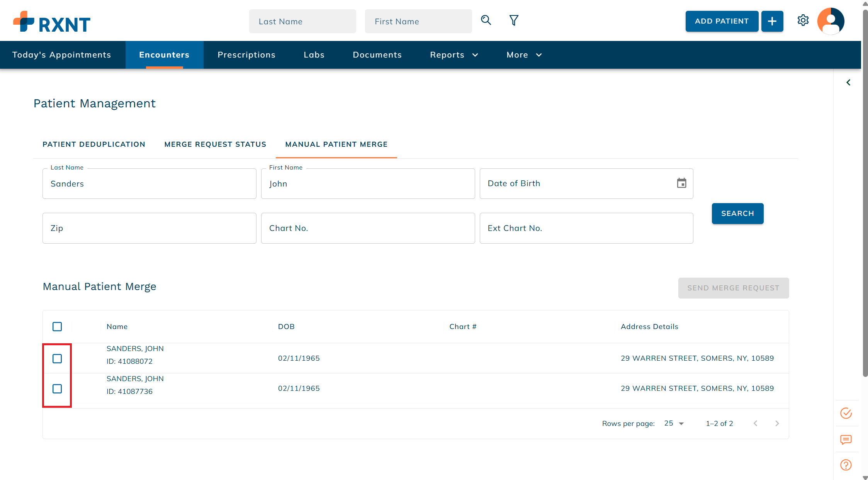Open the Date of Birth calendar icon

(681, 183)
